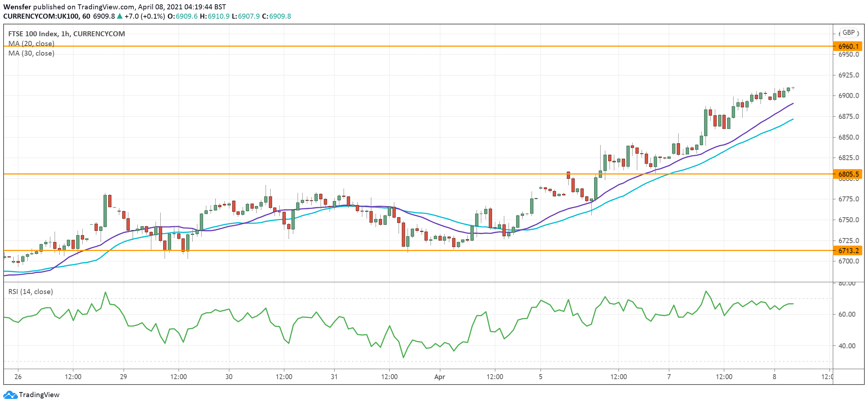
Task: Select the RSI (14, close) indicator label
Action: [31, 292]
